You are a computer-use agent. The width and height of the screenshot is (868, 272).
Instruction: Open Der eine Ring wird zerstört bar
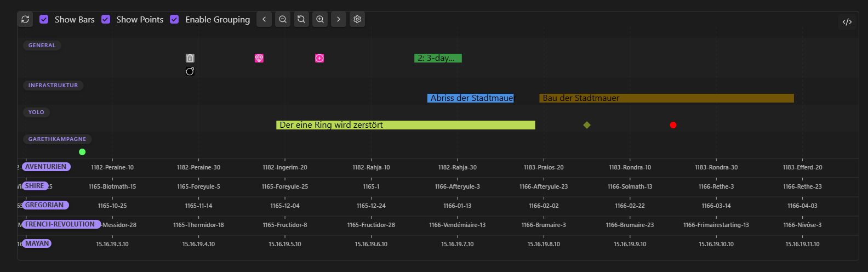406,125
